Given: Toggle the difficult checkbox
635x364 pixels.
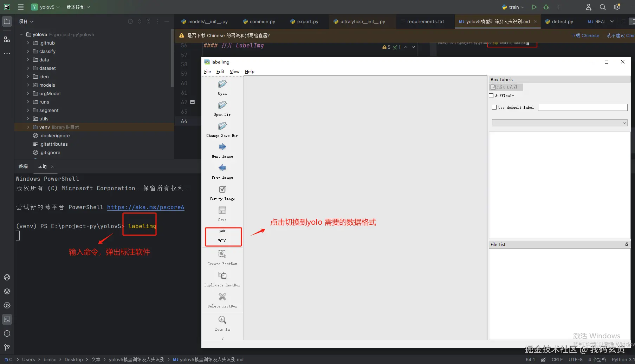Looking at the screenshot, I should point(491,96).
